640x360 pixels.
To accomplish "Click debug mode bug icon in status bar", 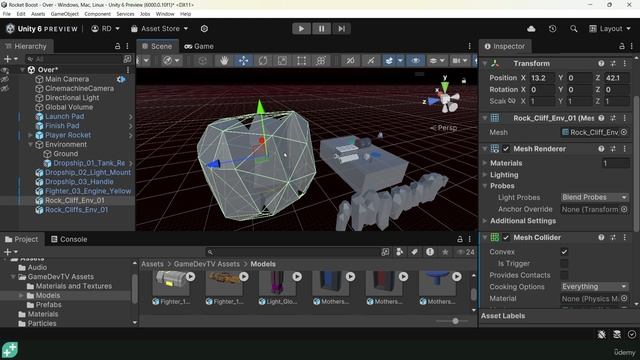I will 601,335.
